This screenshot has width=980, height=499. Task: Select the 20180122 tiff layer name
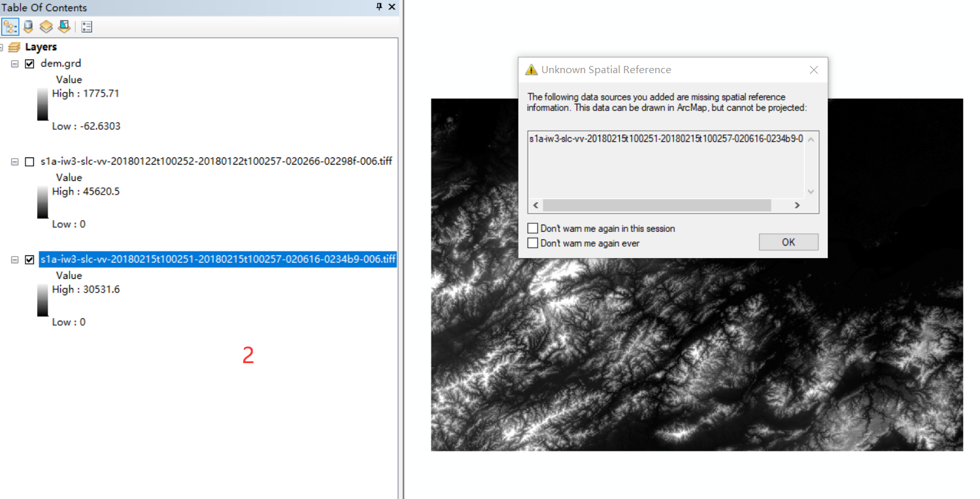216,161
